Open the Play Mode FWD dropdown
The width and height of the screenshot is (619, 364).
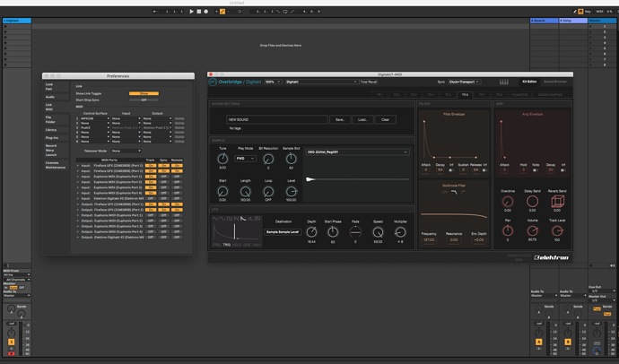[x=245, y=159]
